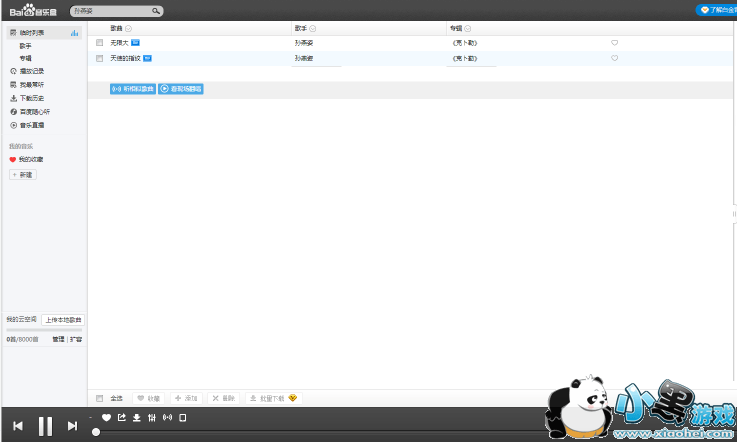
Task: Click the right-edge panel collapse handle
Action: 734,214
